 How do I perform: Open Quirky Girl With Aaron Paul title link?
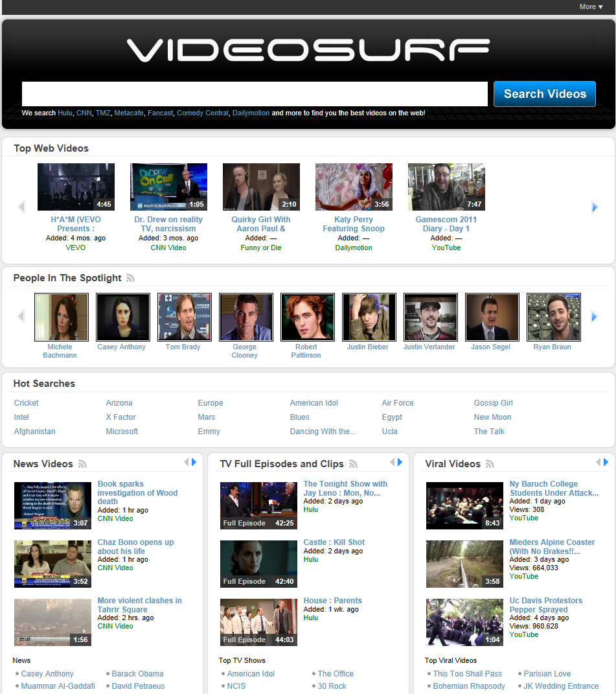(260, 224)
